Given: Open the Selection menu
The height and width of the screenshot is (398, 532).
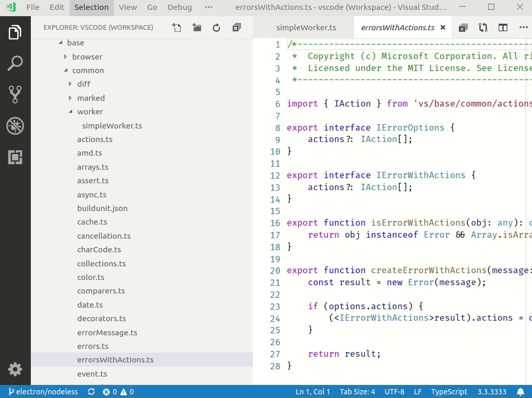Looking at the screenshot, I should (x=91, y=7).
